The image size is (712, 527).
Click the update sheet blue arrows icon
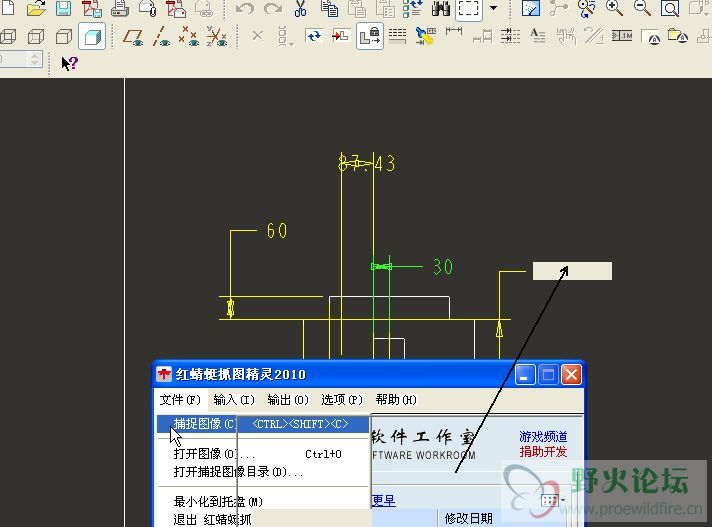click(x=314, y=35)
